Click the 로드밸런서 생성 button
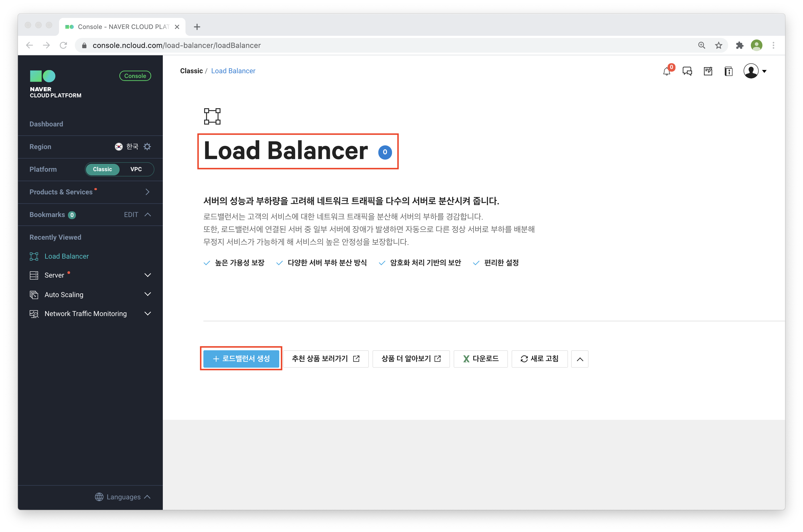Image resolution: width=803 pixels, height=532 pixels. (241, 359)
